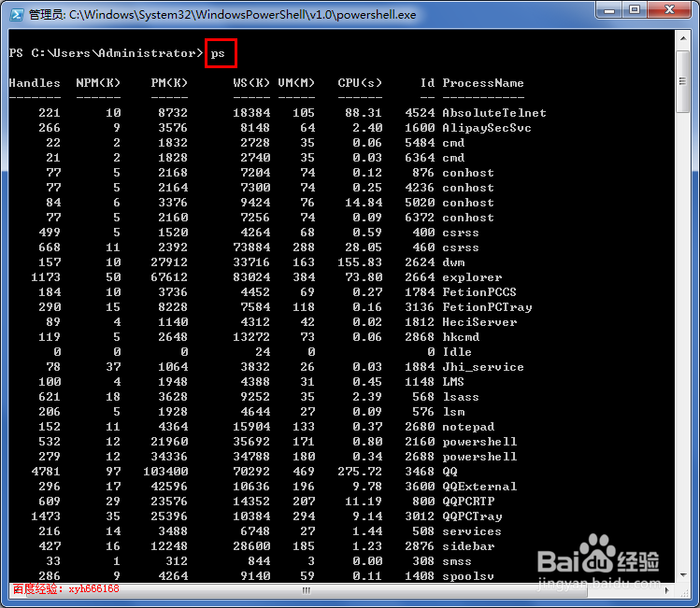Close the PowerShell window
The width and height of the screenshot is (700, 608).
[x=669, y=10]
